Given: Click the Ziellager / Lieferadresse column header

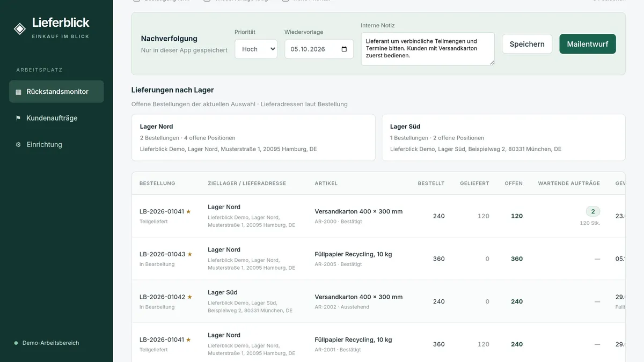Looking at the screenshot, I should tap(247, 183).
